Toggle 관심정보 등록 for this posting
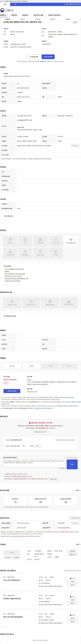This screenshot has width=81, height=644. pos(33,57)
